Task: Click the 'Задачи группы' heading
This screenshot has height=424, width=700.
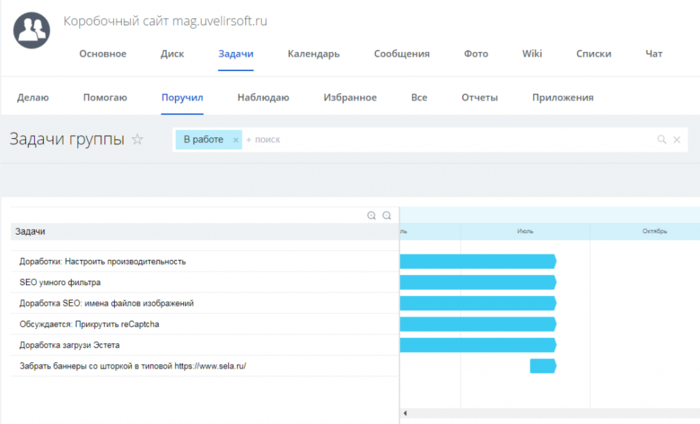Action: click(x=67, y=140)
